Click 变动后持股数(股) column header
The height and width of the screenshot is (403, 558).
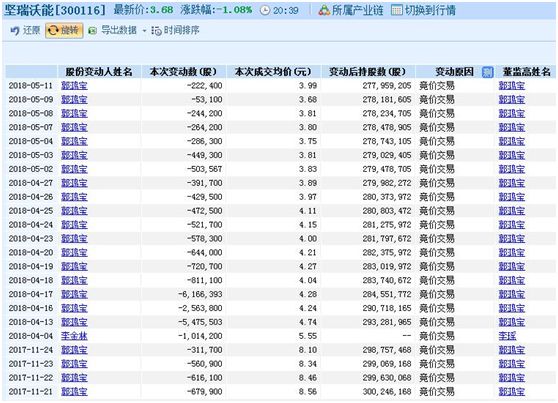367,72
